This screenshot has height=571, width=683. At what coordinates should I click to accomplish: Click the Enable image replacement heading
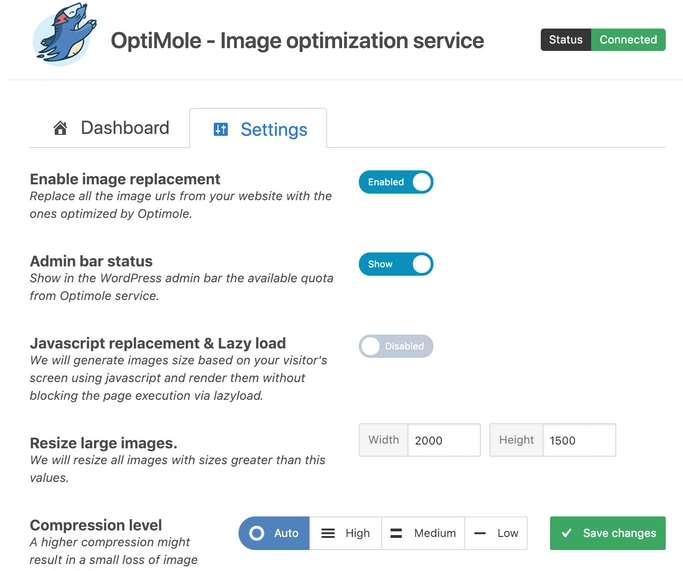click(125, 179)
